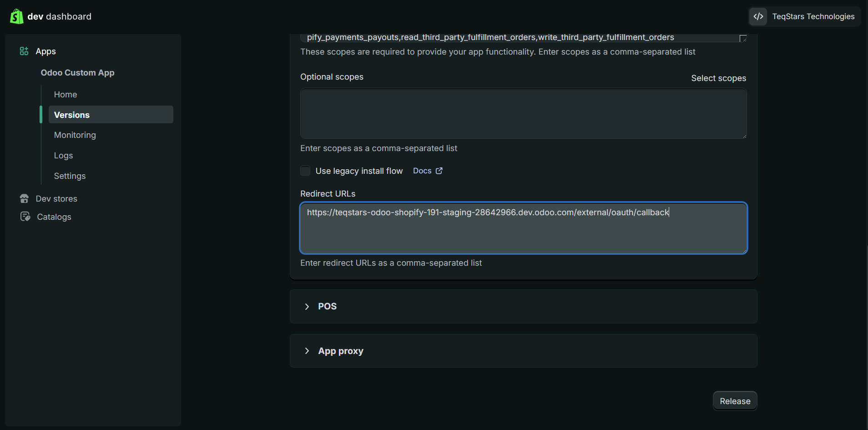Select the Versions sidebar item
Image resolution: width=868 pixels, height=430 pixels.
pos(111,115)
